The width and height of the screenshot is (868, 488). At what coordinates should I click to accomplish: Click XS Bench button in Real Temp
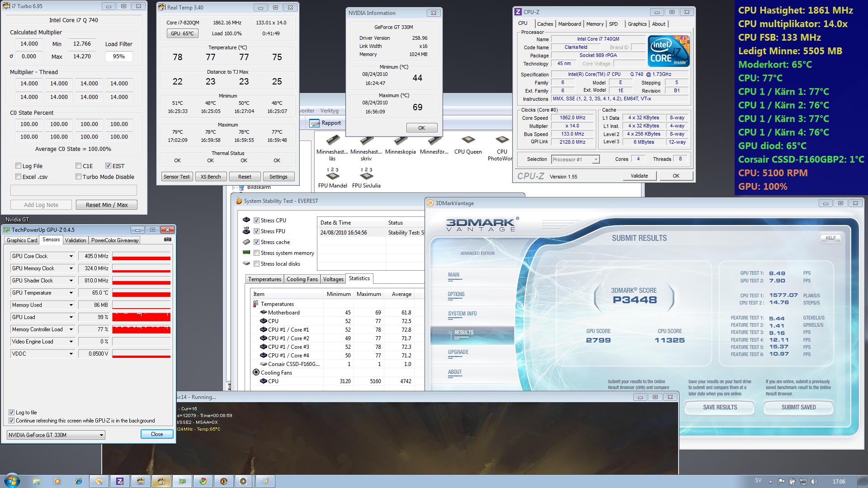tap(211, 177)
